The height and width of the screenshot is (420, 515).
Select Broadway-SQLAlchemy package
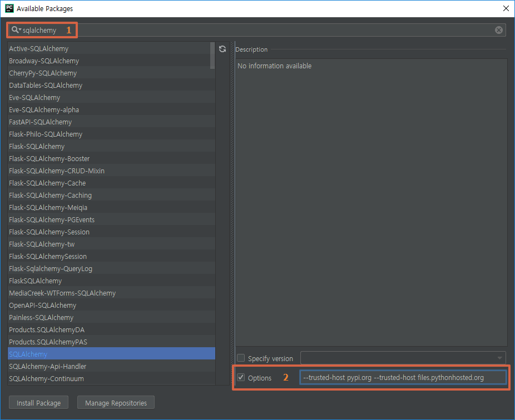pos(111,61)
